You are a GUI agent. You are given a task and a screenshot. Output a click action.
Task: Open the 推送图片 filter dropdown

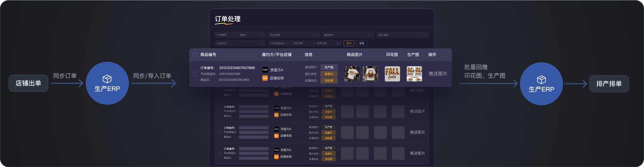click(x=348, y=35)
